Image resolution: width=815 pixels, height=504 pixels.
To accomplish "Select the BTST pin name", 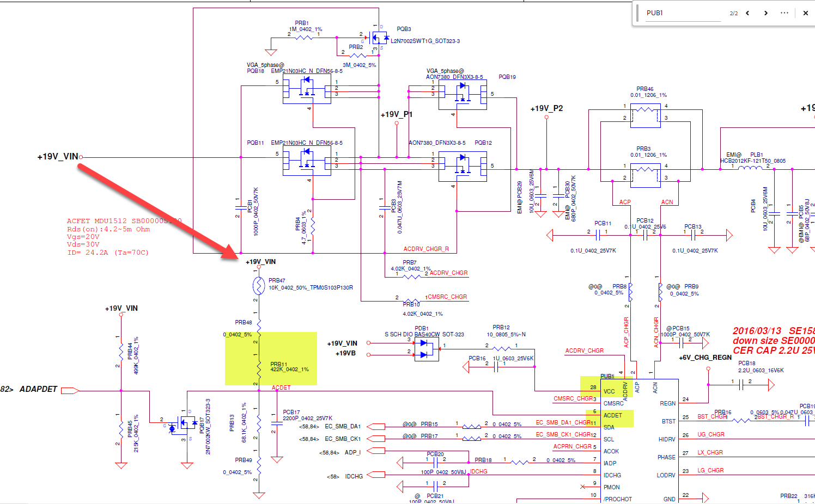I will [x=669, y=421].
